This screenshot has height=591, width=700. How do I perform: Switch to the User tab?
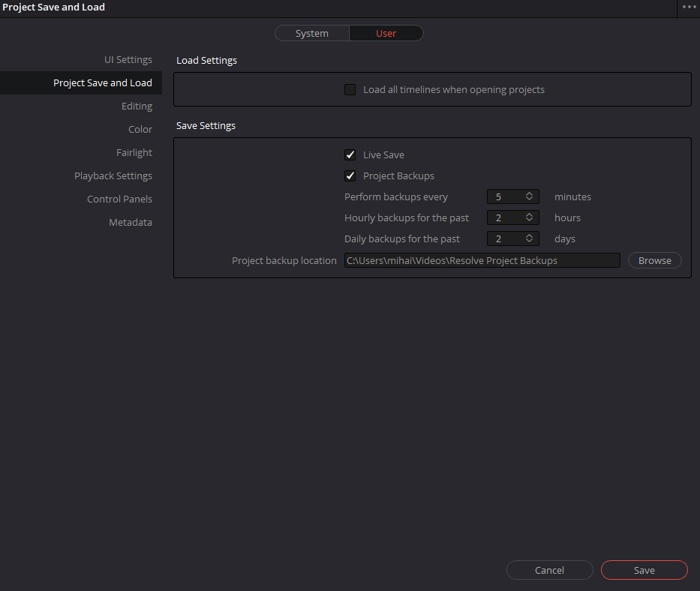point(386,34)
